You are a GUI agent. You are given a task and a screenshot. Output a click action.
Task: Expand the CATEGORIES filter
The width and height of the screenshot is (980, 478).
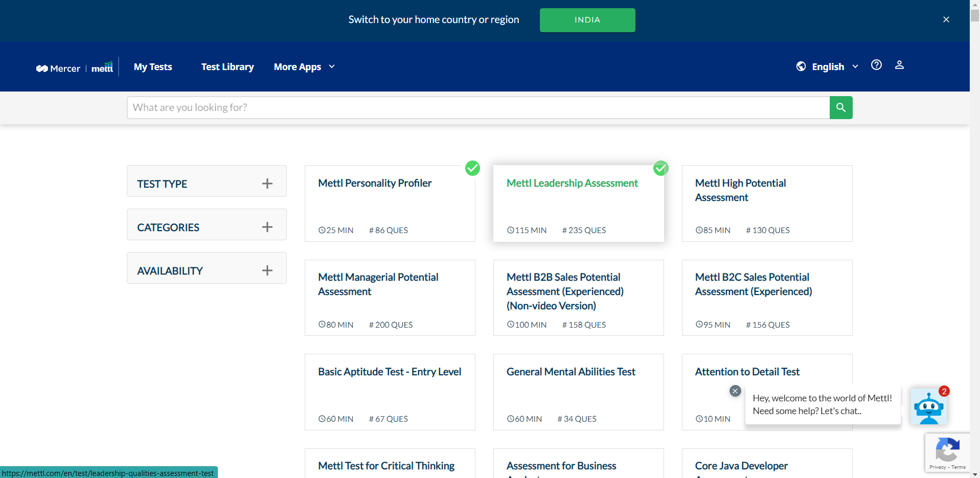[x=207, y=224]
